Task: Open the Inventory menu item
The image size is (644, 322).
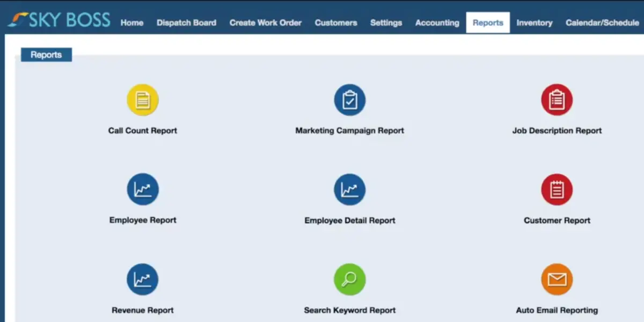Action: tap(535, 23)
